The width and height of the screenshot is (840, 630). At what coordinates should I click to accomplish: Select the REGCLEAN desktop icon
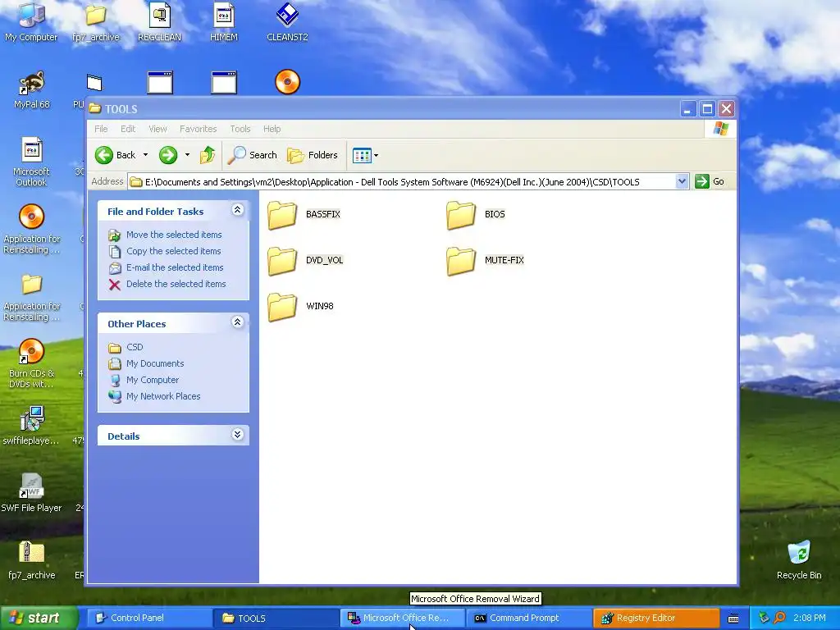(160, 16)
